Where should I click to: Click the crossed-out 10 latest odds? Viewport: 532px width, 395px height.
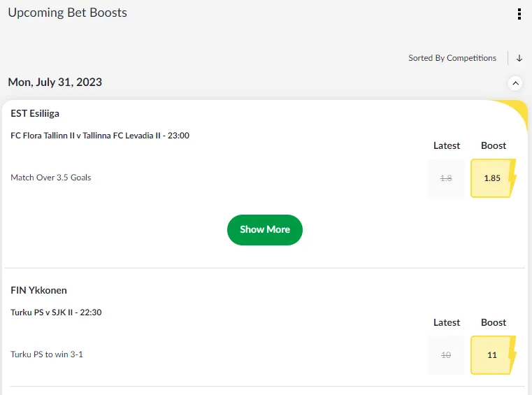click(x=446, y=355)
